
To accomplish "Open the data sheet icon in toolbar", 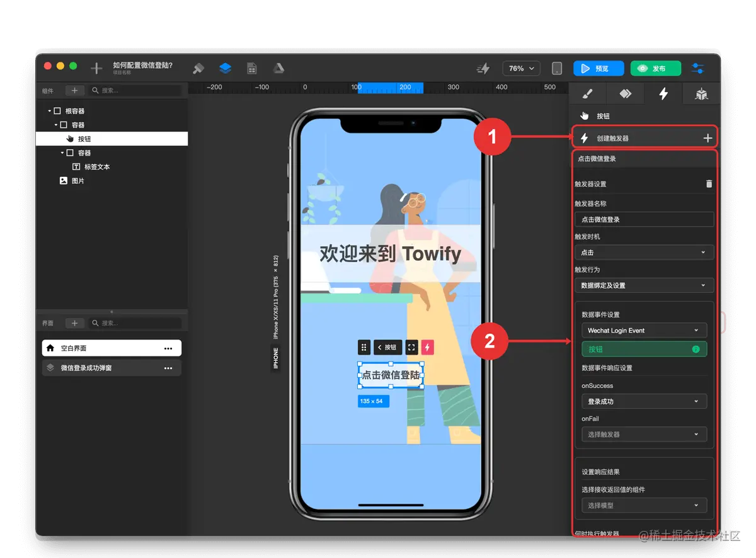I will point(251,68).
